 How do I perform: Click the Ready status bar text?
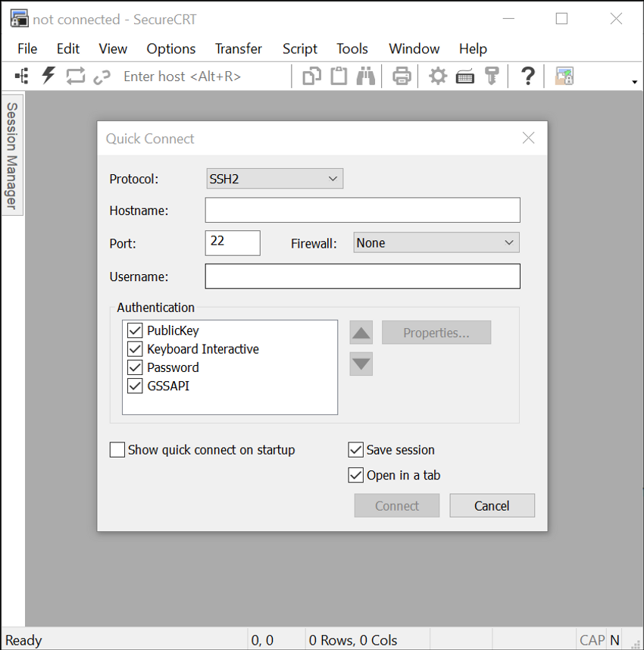(x=23, y=640)
